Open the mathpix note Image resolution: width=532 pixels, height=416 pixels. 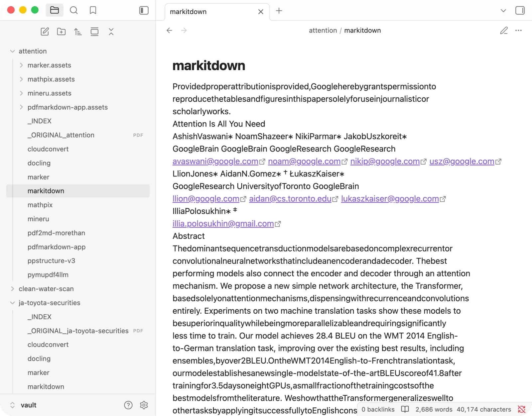point(78,205)
